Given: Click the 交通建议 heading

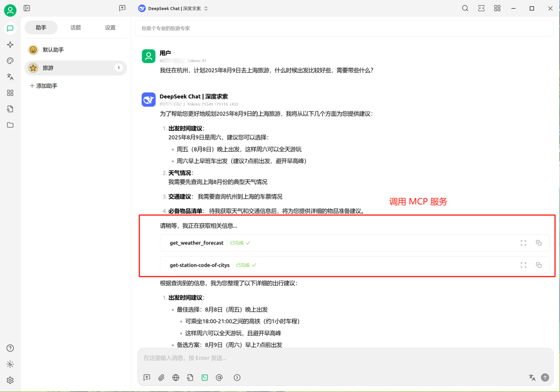Looking at the screenshot, I should coord(180,197).
